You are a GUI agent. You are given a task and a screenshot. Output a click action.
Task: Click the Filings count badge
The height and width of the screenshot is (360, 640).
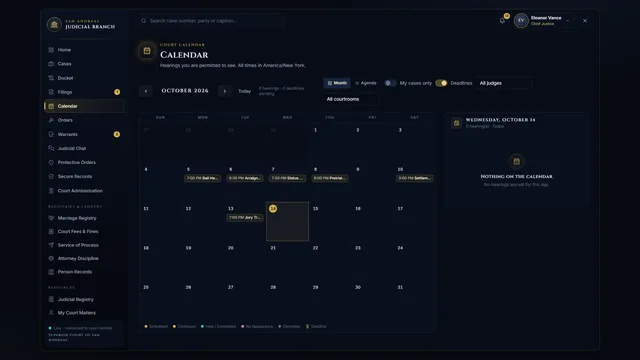(117, 92)
